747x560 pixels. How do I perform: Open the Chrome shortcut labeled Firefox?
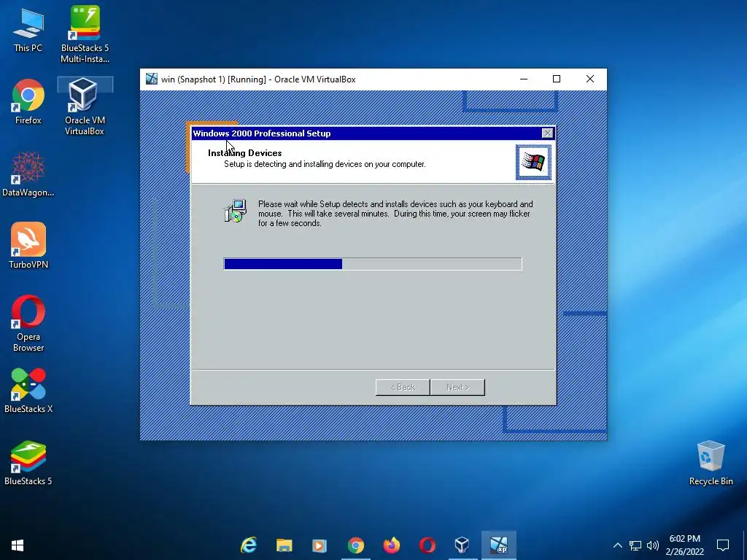coord(28,101)
